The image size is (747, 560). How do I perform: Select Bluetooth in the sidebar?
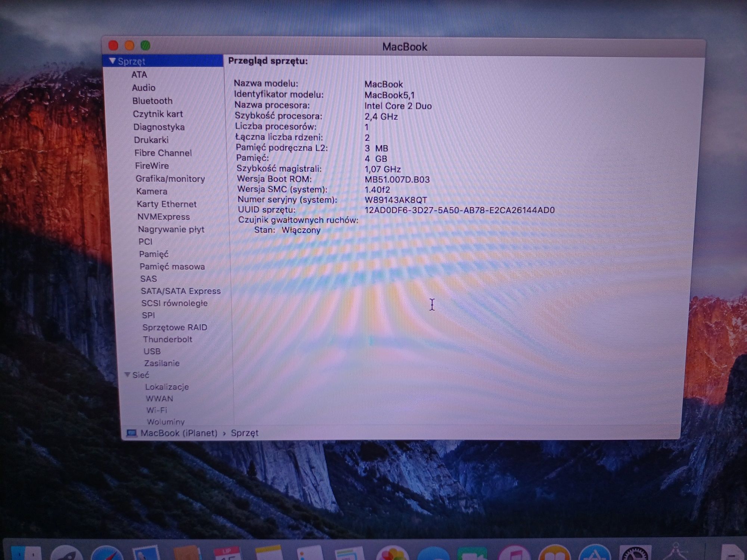pos(152,101)
